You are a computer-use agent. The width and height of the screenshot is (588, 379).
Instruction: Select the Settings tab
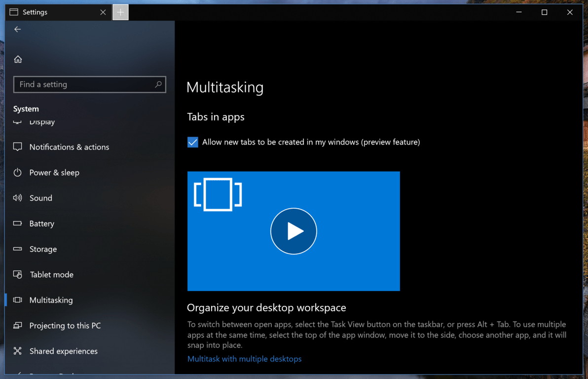59,12
